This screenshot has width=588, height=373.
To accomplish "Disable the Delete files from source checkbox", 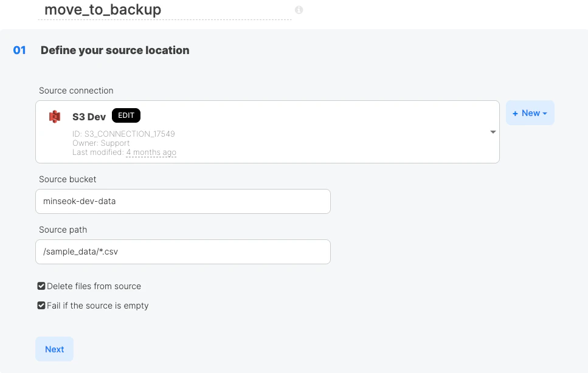I will [x=41, y=286].
